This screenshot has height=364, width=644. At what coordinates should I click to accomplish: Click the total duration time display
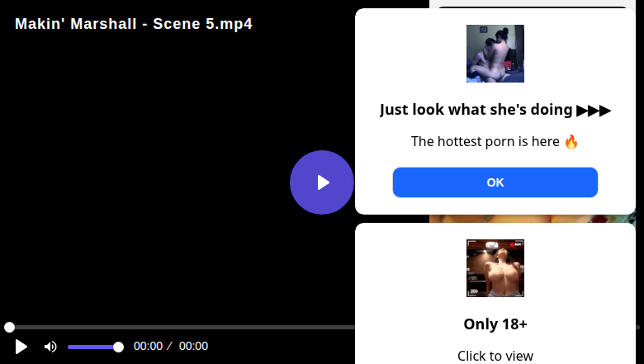coord(193,347)
